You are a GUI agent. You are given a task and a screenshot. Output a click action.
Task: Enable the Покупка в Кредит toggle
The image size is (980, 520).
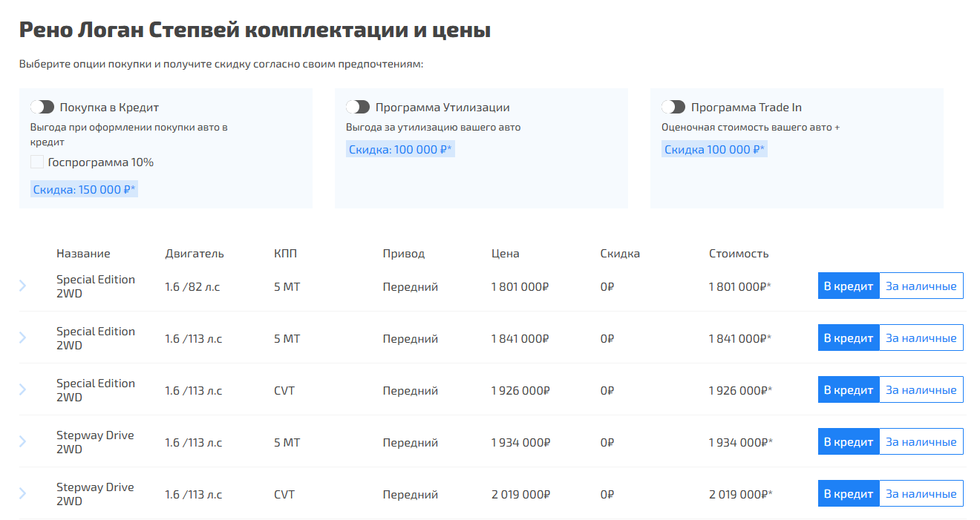click(x=42, y=107)
